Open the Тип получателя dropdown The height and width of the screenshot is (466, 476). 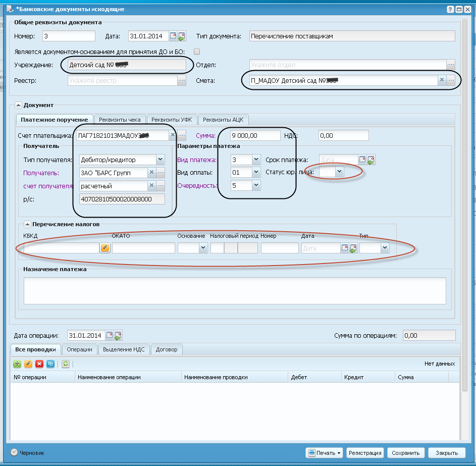click(x=160, y=160)
